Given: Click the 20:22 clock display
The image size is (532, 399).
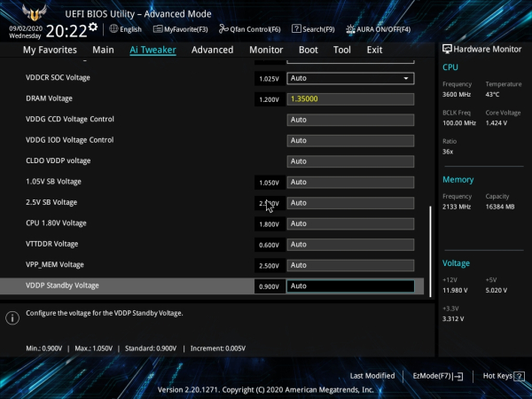Looking at the screenshot, I should [x=66, y=31].
